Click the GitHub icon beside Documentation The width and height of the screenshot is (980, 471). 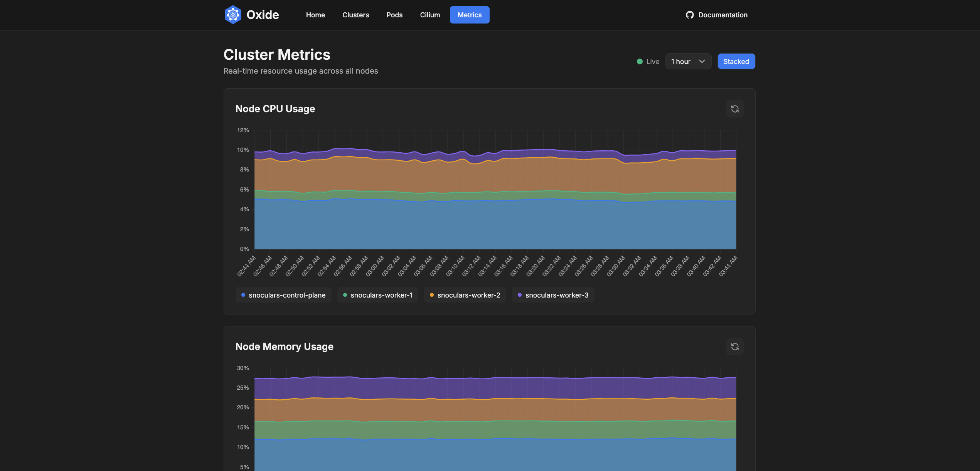(x=690, y=15)
